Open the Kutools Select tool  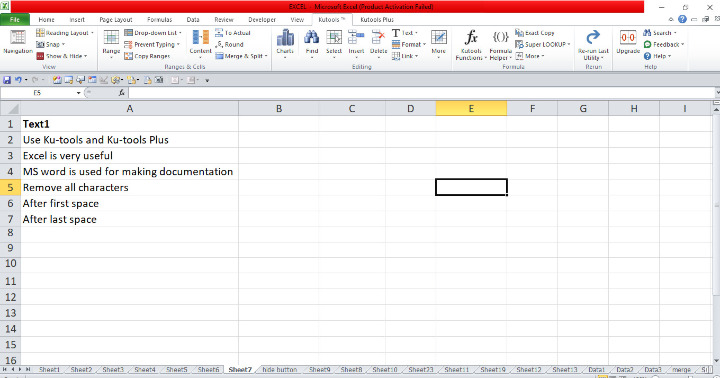click(334, 43)
